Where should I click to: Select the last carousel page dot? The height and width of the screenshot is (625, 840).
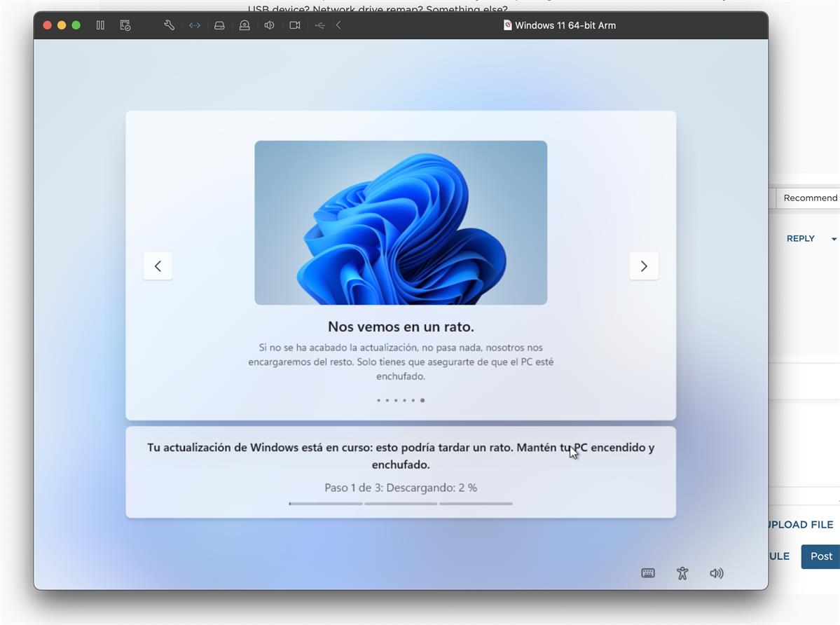[422, 400]
